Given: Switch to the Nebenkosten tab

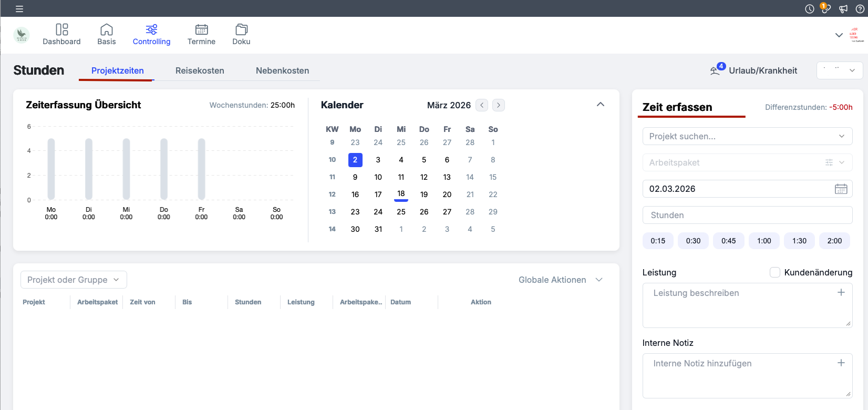Looking at the screenshot, I should click(x=282, y=70).
